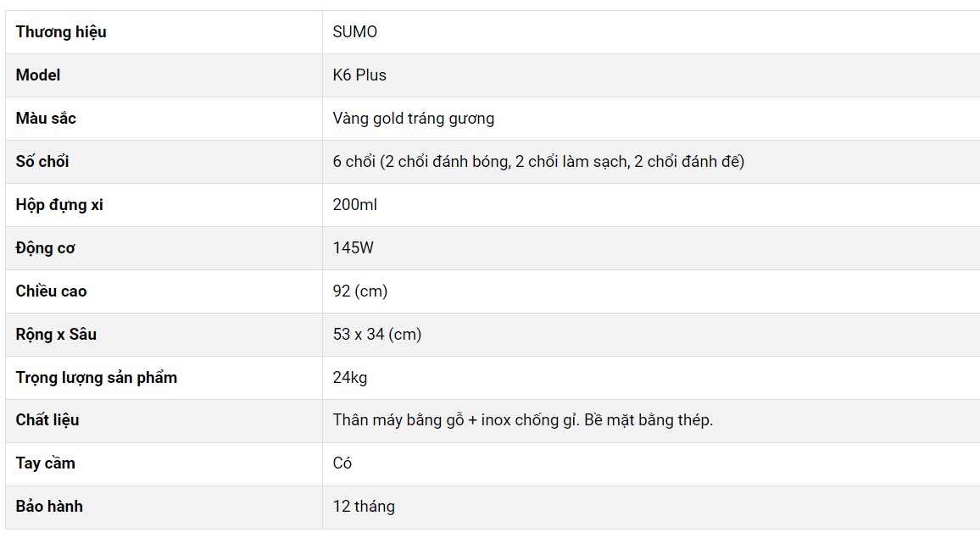The width and height of the screenshot is (980, 538).
Task: Select the "6 chổi" brush description text
Action: tap(538, 162)
